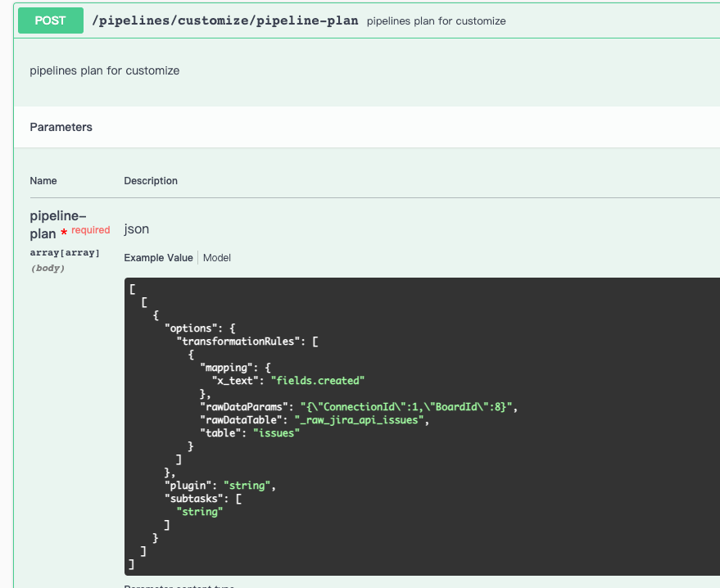Click the array[array] type label
720x588 pixels.
tap(65, 252)
